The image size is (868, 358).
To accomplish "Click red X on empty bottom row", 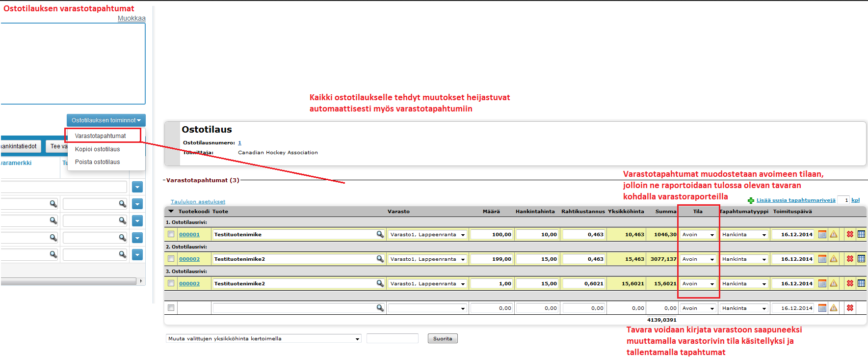I will pos(850,308).
